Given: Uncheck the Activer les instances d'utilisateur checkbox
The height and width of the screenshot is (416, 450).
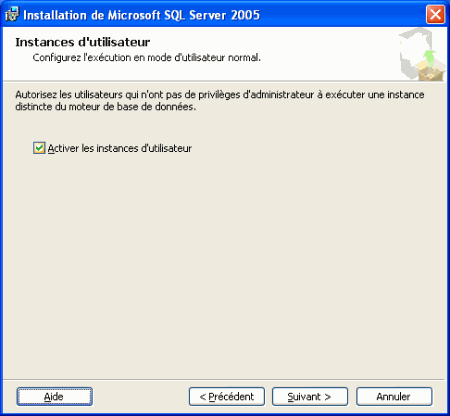Looking at the screenshot, I should pos(39,148).
